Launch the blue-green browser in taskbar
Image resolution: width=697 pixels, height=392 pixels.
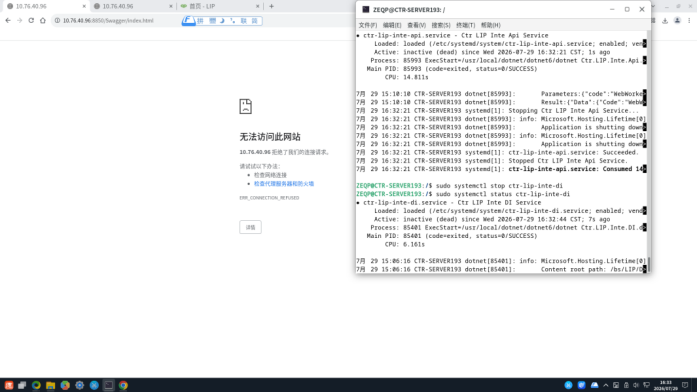coord(36,385)
